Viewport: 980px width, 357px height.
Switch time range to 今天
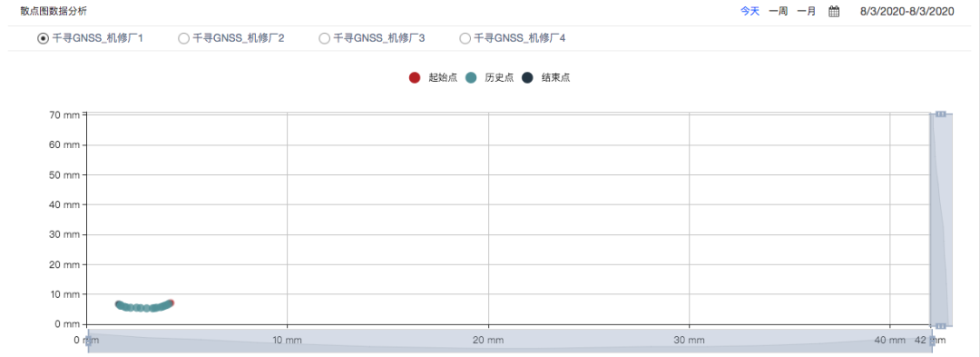[750, 11]
